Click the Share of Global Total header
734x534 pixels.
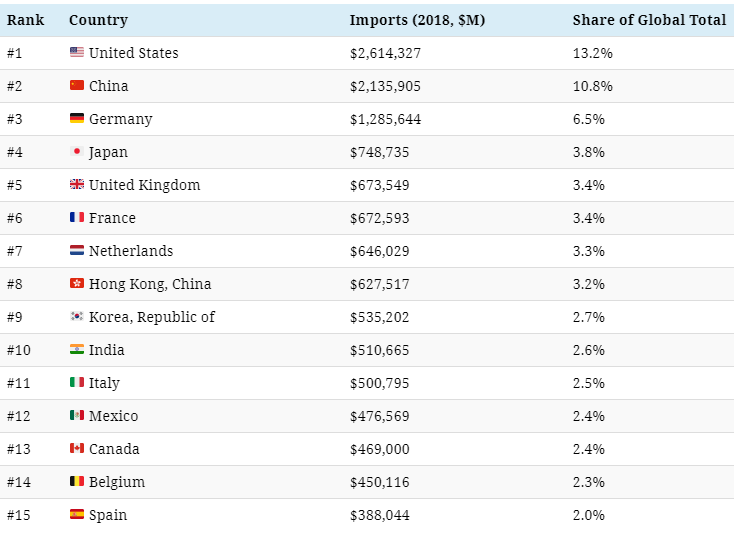point(649,20)
